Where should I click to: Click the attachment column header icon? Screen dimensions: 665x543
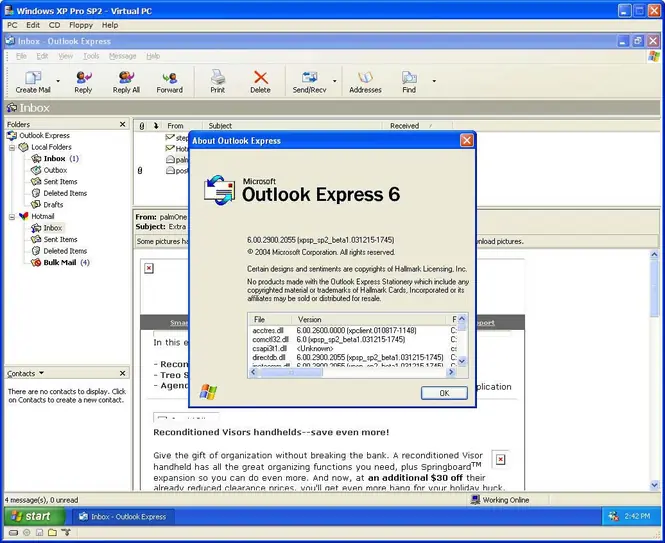pos(142,126)
